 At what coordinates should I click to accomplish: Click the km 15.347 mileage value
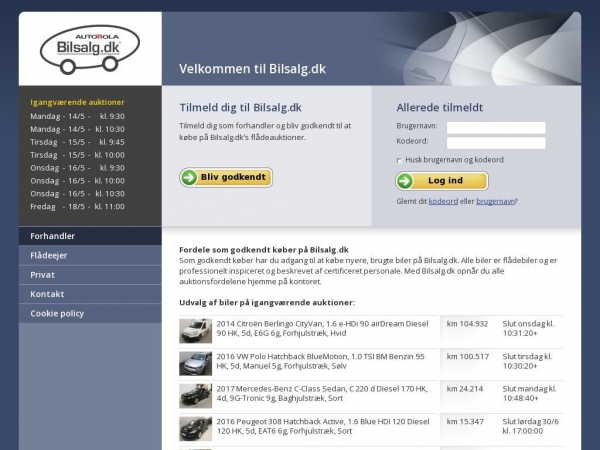coord(465,422)
